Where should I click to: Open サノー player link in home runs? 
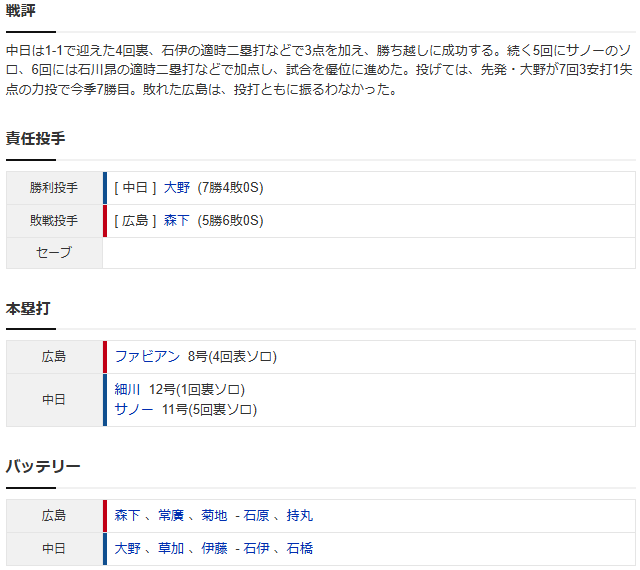pyautogui.click(x=134, y=409)
